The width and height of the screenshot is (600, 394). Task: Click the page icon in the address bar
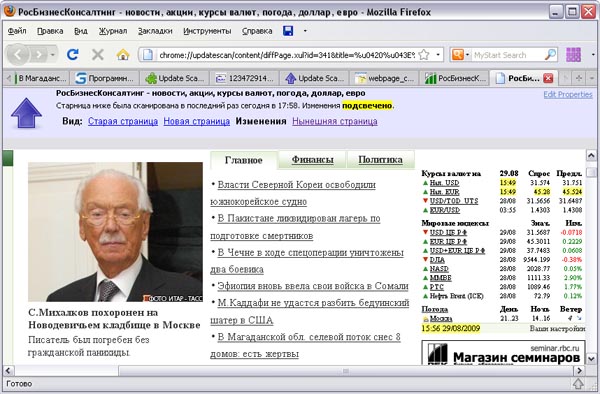147,55
